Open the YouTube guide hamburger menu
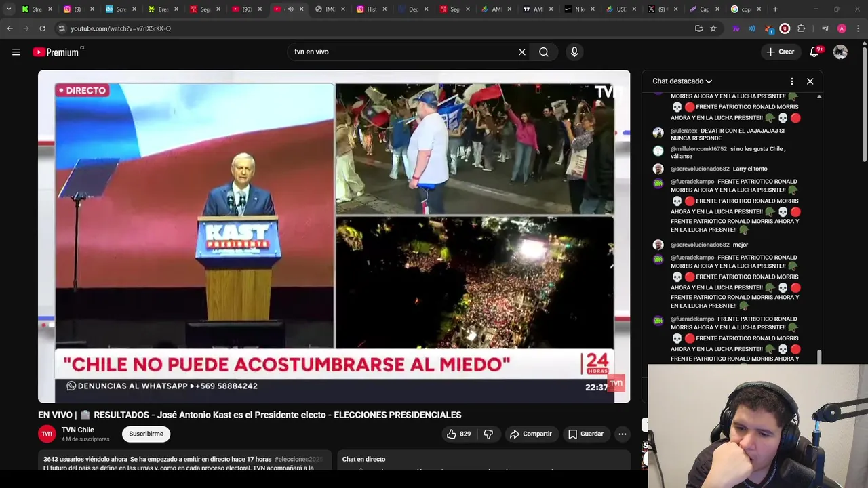The width and height of the screenshot is (868, 488). 16,52
